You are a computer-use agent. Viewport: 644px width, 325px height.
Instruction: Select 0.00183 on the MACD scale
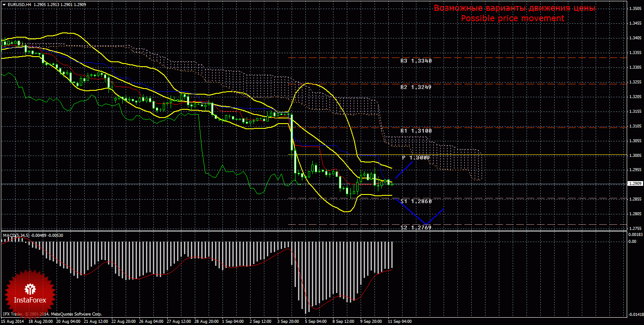pos(636,234)
